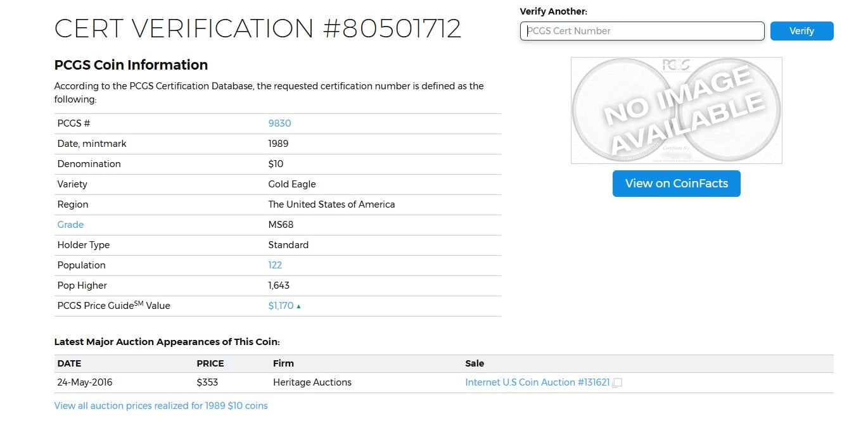The width and height of the screenshot is (868, 421).
Task: Click the green price increase arrow
Action: (x=298, y=306)
